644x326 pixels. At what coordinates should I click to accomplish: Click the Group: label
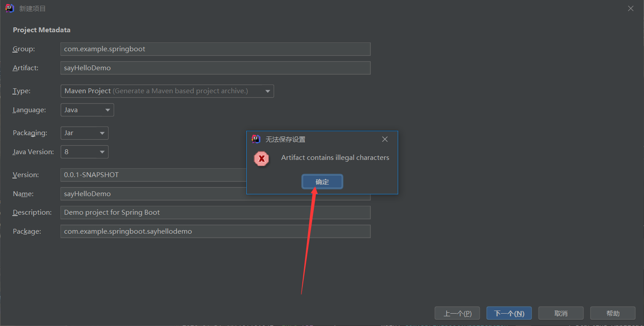(24, 49)
